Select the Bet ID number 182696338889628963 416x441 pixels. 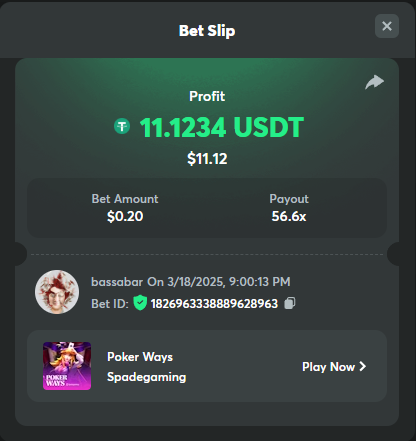(214, 304)
